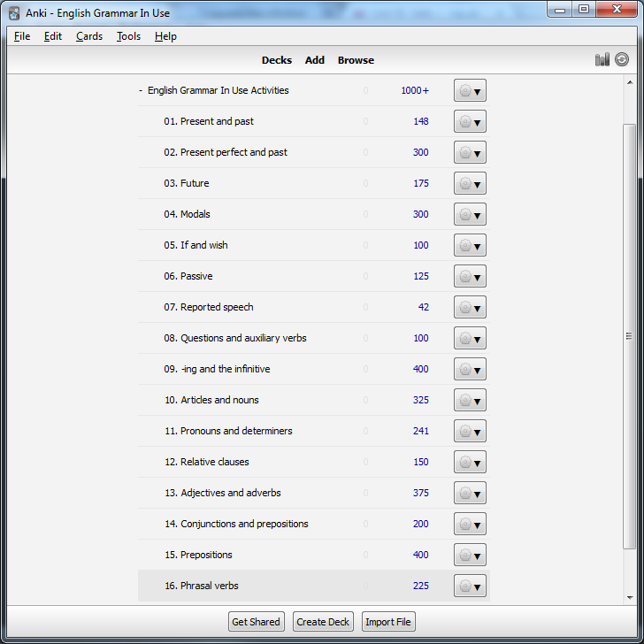
Task: Open options gear for English Grammar In Use Activities
Action: tap(470, 90)
